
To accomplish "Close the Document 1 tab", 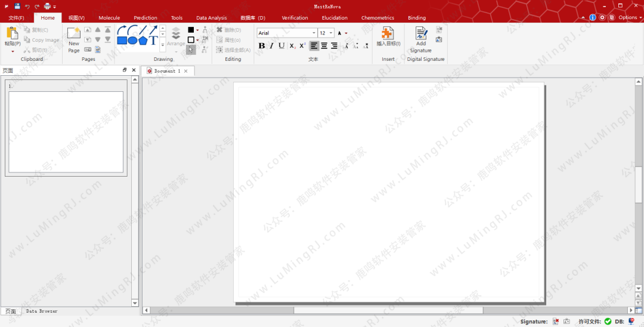I will pos(185,71).
